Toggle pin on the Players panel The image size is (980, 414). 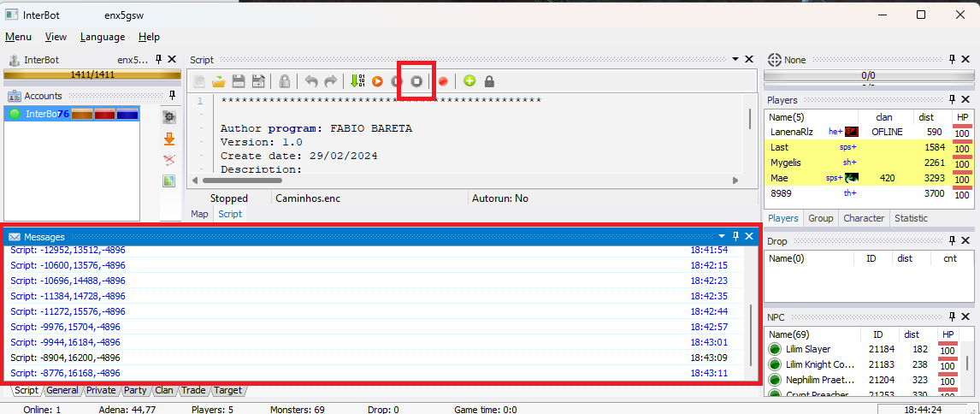(952, 100)
